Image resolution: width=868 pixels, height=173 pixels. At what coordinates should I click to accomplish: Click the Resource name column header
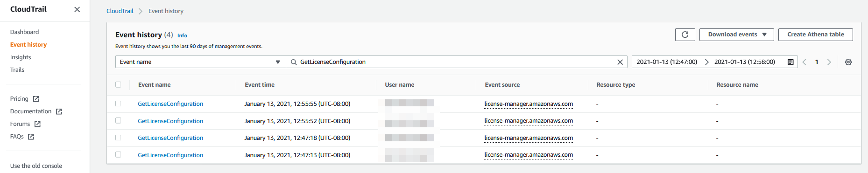point(737,85)
